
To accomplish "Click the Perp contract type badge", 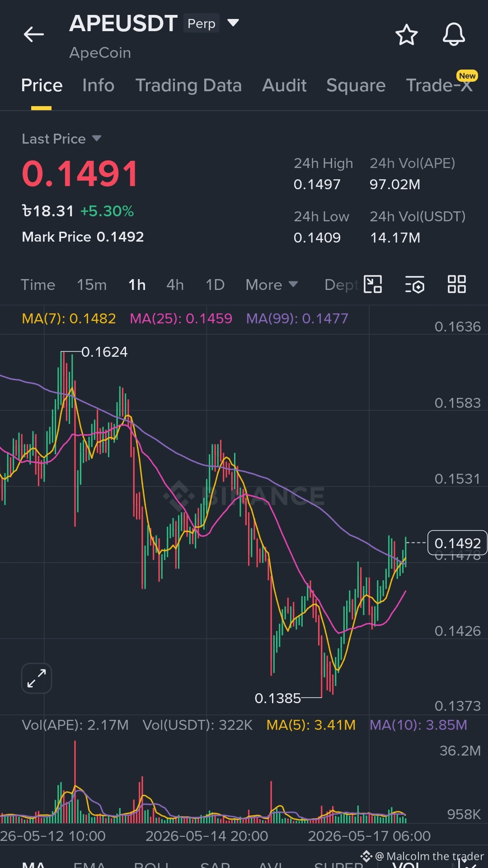I will 202,23.
